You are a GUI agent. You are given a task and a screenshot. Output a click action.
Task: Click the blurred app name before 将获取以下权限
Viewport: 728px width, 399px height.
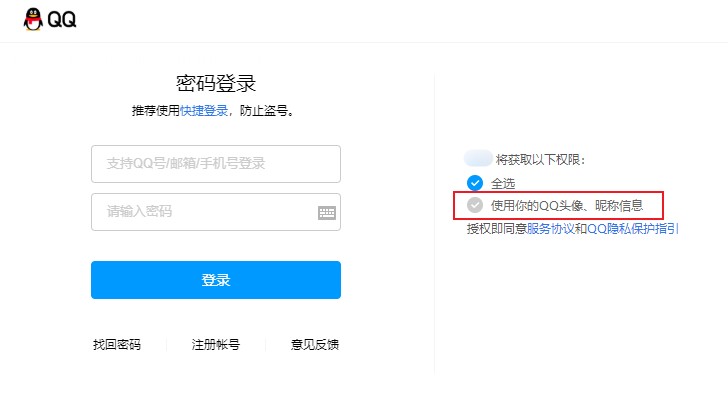point(478,158)
